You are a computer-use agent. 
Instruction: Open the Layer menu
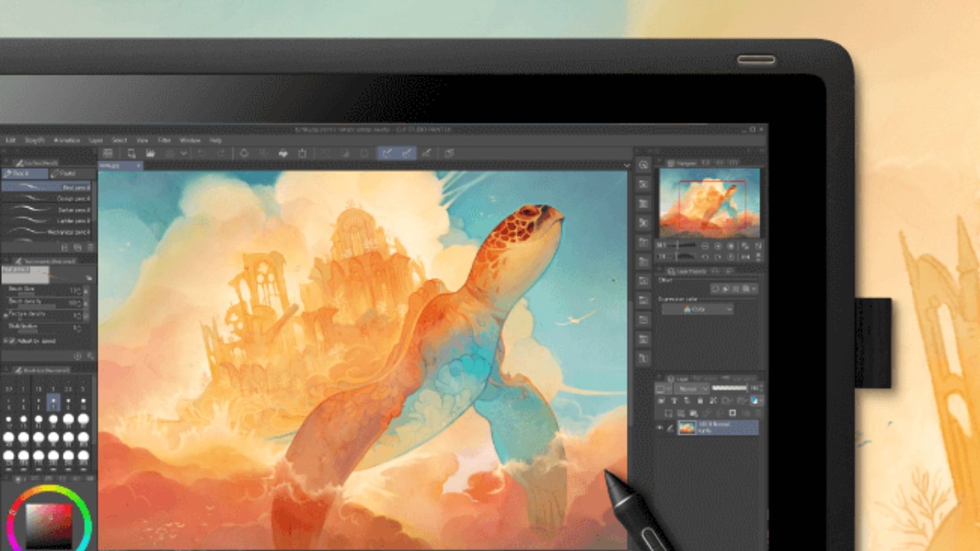(x=96, y=140)
